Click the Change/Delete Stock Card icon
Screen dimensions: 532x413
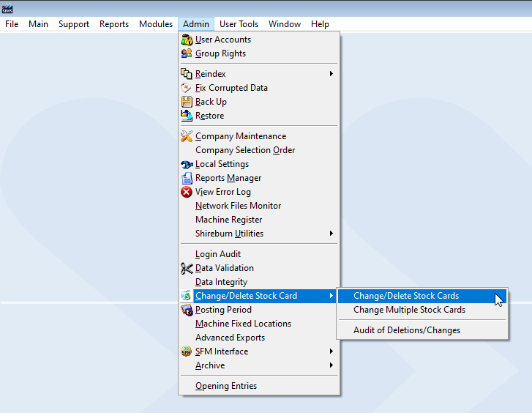(187, 296)
